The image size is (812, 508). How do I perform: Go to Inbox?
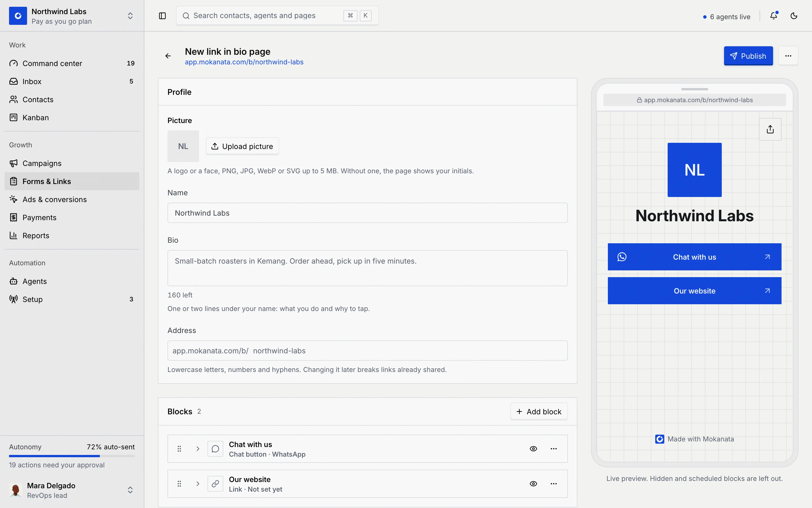[72, 81]
